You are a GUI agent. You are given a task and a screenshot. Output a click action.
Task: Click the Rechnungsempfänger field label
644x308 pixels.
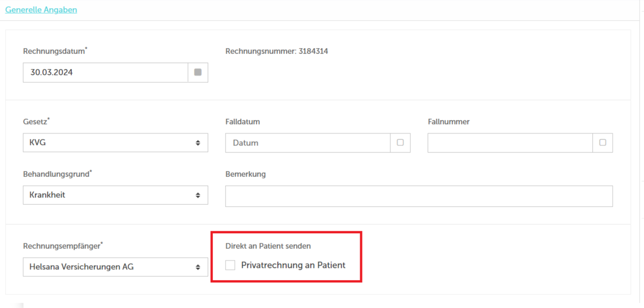(x=63, y=246)
